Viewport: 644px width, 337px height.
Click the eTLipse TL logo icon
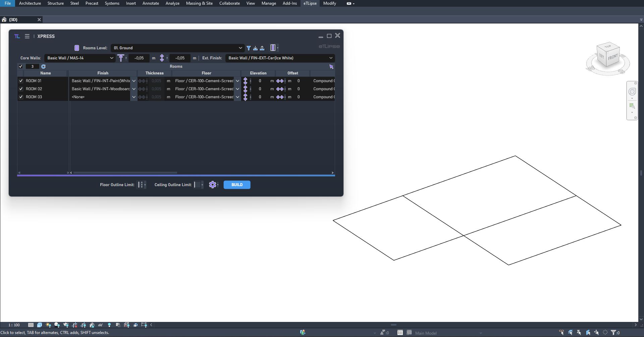coord(17,36)
